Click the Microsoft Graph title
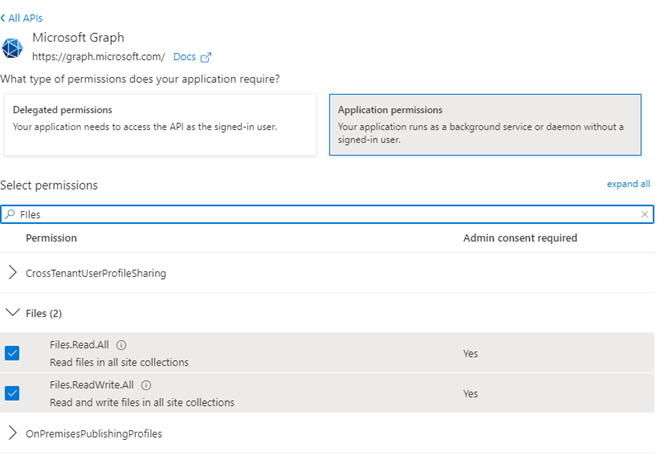Viewport: 664px width, 460px height. 78,38
